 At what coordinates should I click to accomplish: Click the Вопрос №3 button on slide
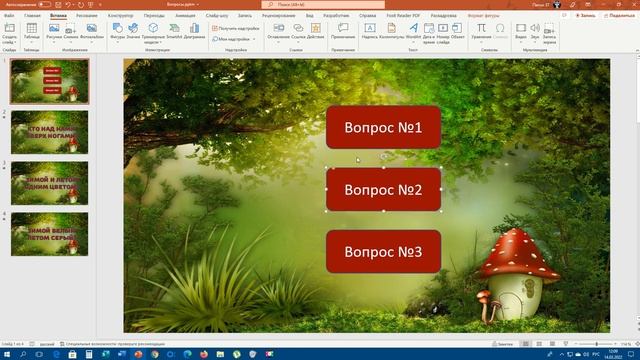[x=383, y=251]
